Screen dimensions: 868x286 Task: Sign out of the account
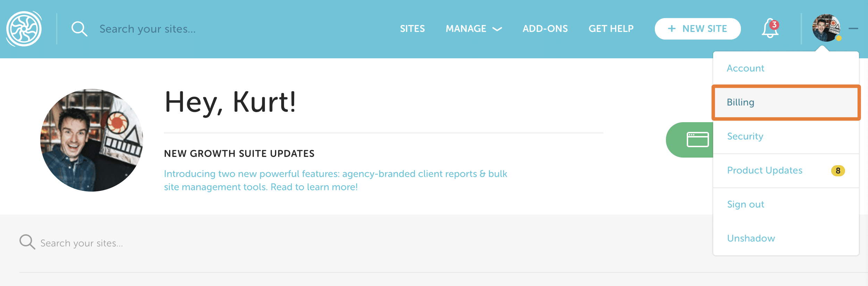(745, 204)
